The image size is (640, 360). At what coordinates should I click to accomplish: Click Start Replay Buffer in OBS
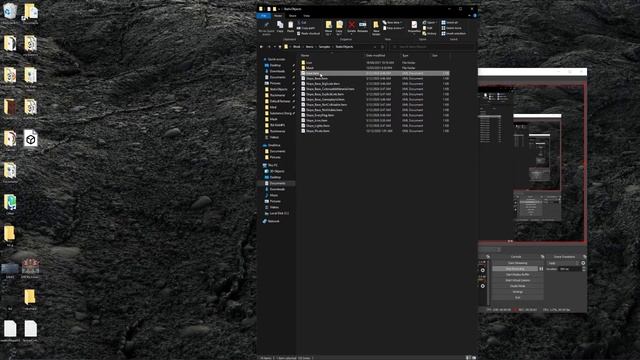tap(518, 275)
